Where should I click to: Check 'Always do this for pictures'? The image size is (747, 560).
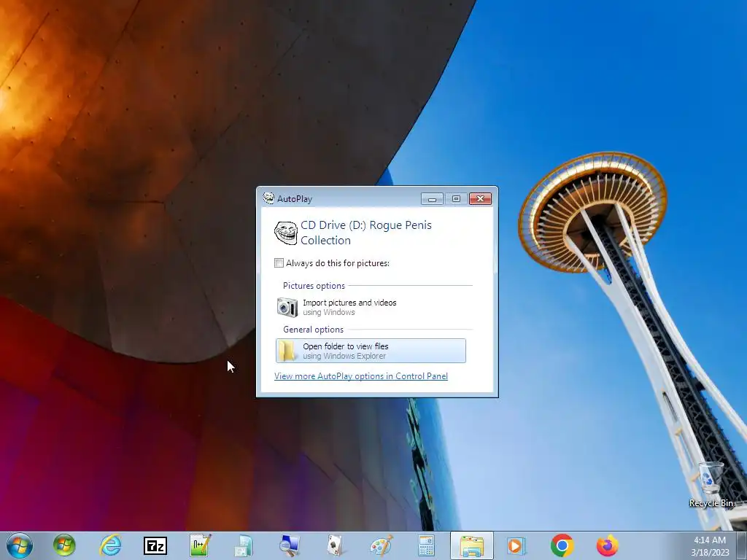(x=279, y=262)
